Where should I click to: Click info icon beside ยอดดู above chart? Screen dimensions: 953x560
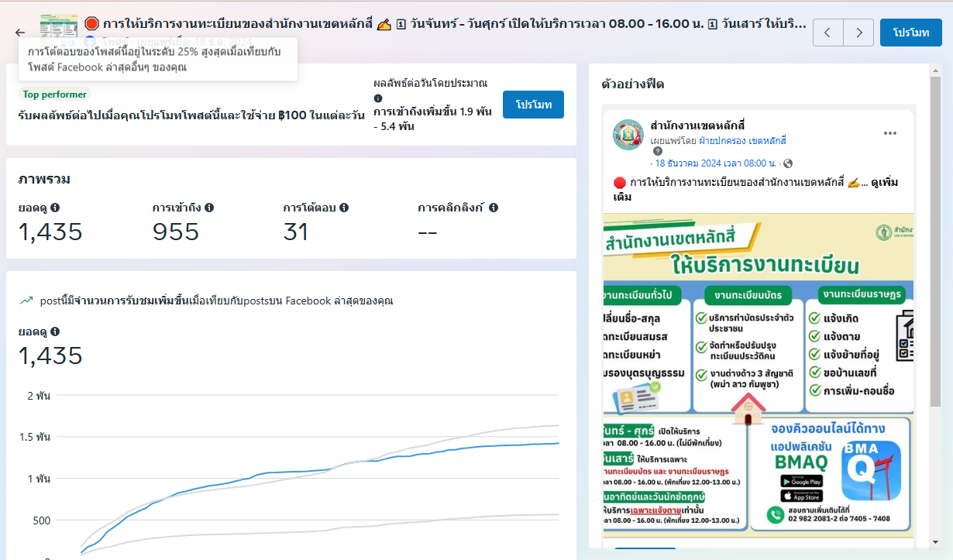[x=55, y=332]
